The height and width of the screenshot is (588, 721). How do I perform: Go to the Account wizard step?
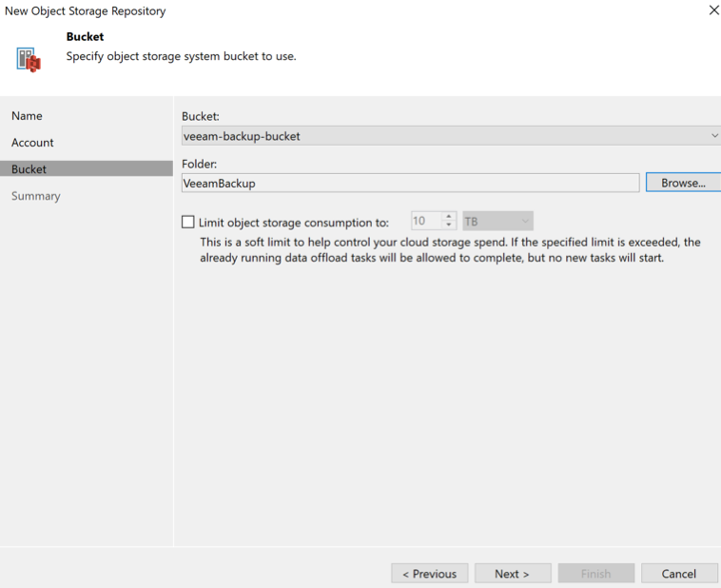[32, 142]
